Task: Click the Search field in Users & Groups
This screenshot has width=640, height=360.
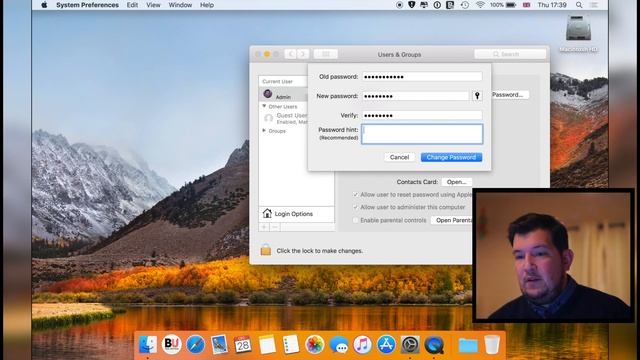Action: (x=510, y=54)
